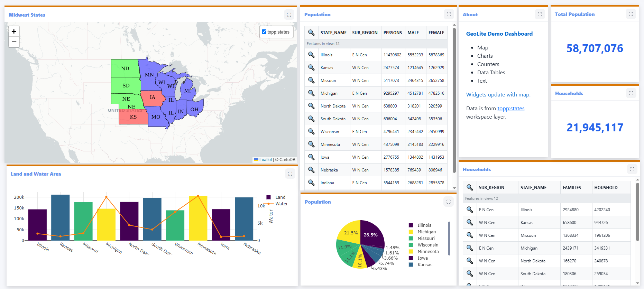Click the Leaflet attribution link
The height and width of the screenshot is (289, 644).
coord(265,160)
